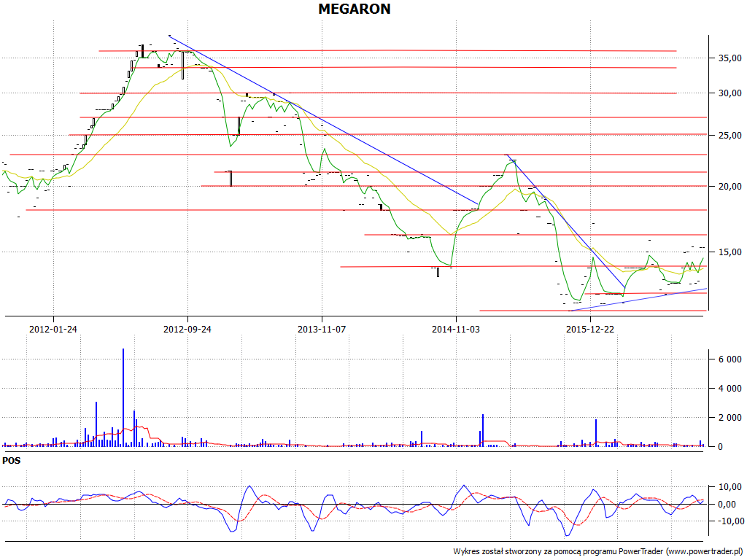
Task: Click the PowerTrader credit text at bottom
Action: pyautogui.click(x=597, y=551)
